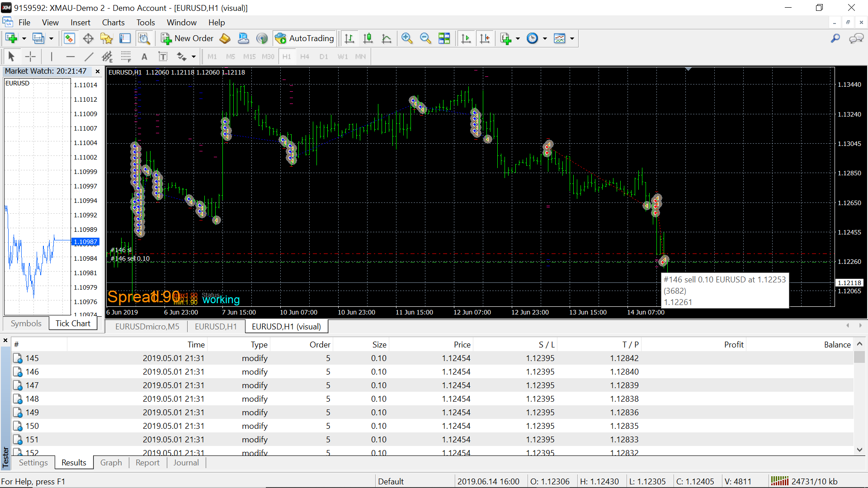Click the Profit column header
This screenshot has height=488, width=868.
(x=693, y=345)
